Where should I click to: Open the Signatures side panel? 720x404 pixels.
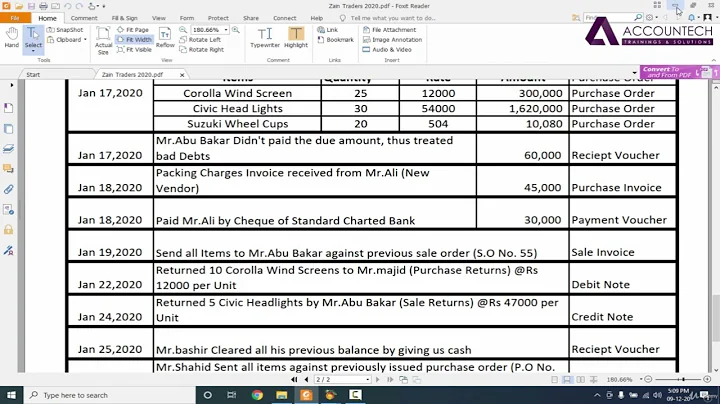8,251
